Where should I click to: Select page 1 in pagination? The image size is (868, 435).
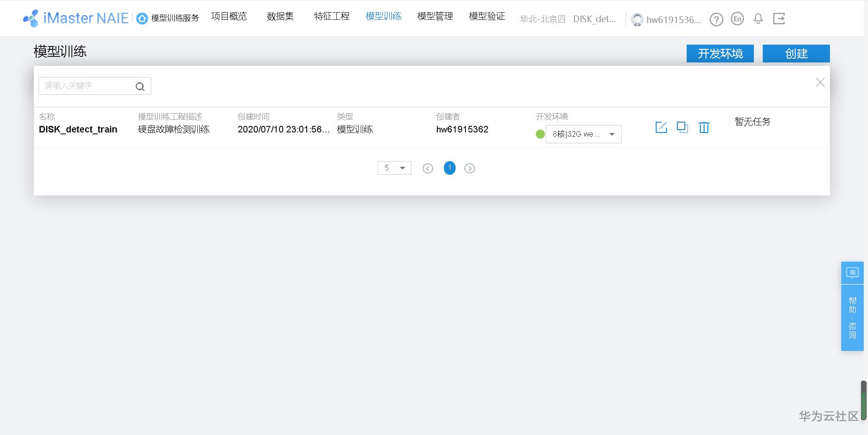[x=449, y=168]
